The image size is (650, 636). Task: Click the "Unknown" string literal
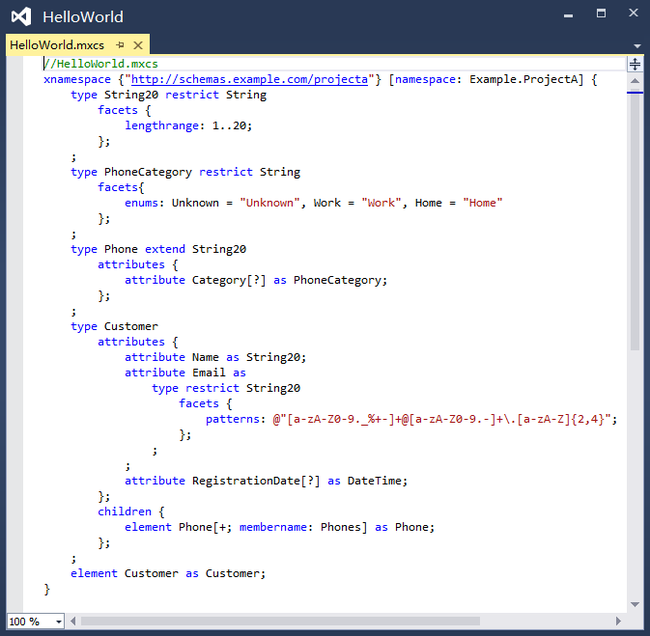269,203
